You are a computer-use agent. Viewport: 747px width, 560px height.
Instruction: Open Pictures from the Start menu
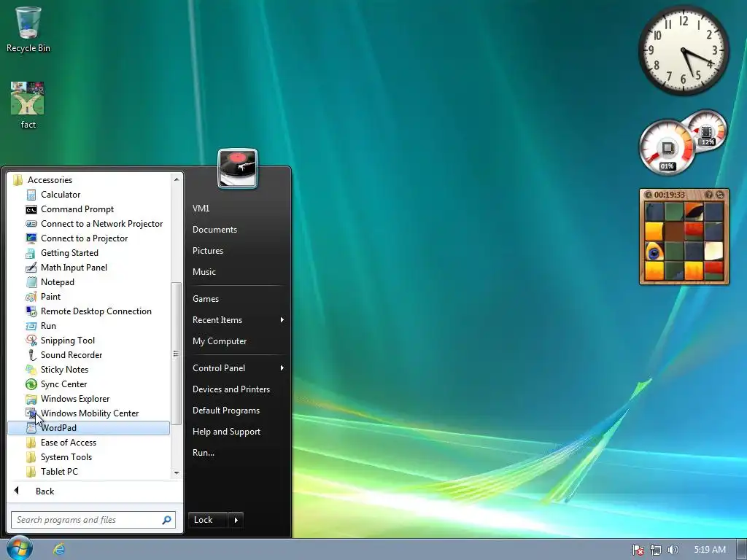click(208, 251)
